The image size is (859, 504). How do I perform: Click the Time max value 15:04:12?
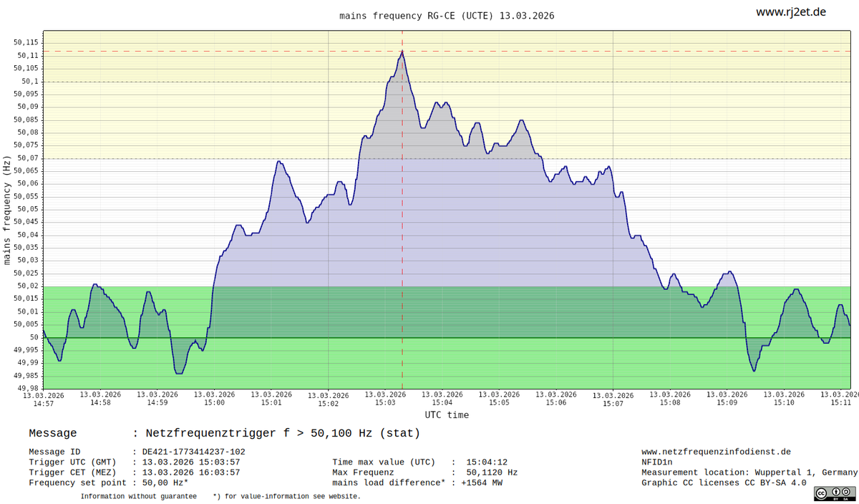coord(487,462)
